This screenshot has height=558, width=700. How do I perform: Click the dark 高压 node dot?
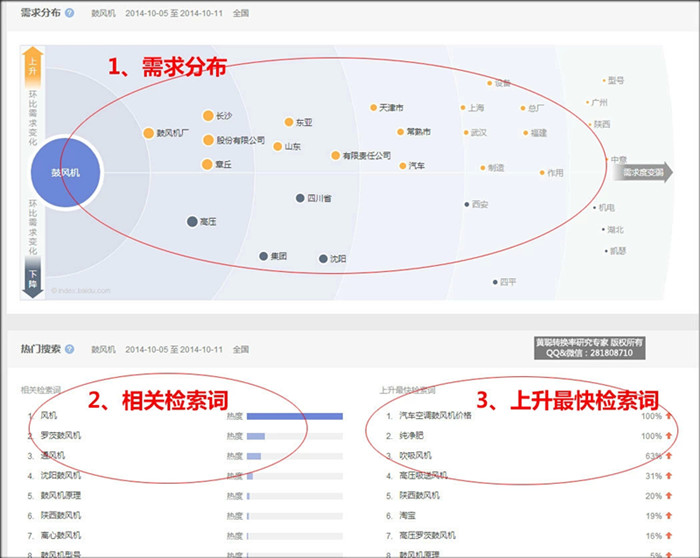tap(192, 221)
